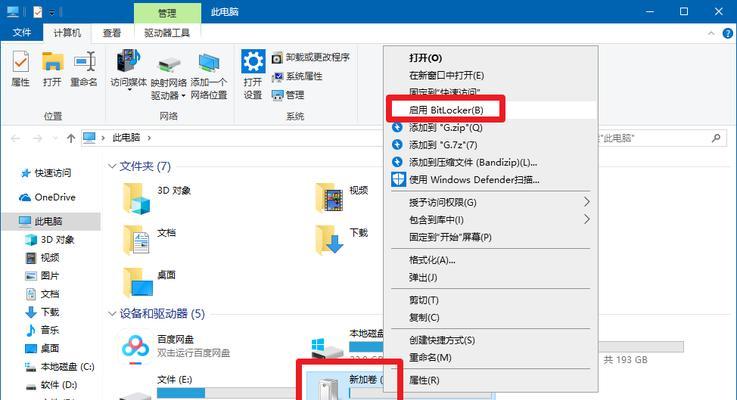The image size is (737, 400).
Task: Select Quick access (快速访问) in the sidebar
Action: click(46, 173)
